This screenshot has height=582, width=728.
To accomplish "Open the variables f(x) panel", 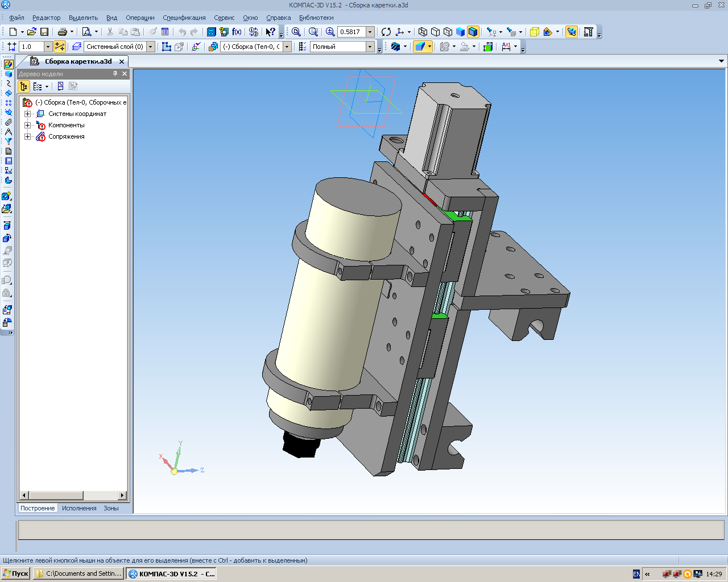I will [x=237, y=32].
